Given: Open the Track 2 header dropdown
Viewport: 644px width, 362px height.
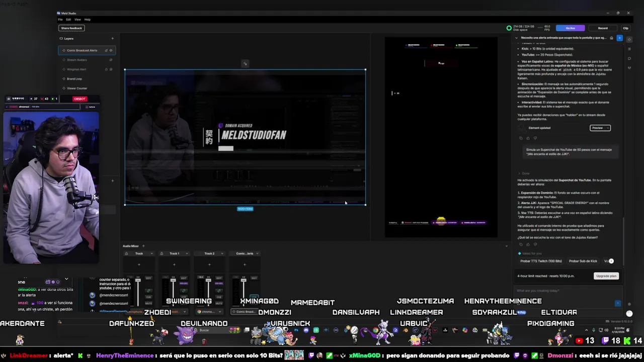Looking at the screenshot, I should point(222,253).
